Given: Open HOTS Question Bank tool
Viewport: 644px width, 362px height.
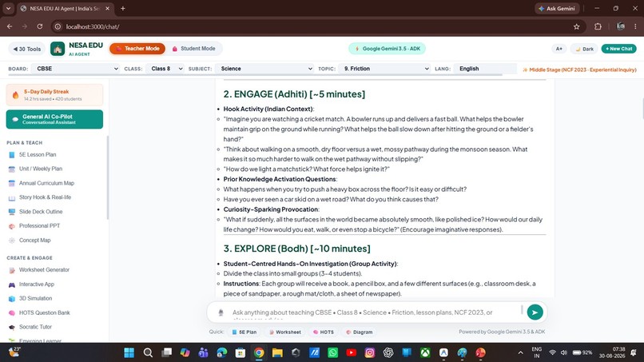Looking at the screenshot, I should click(45, 312).
